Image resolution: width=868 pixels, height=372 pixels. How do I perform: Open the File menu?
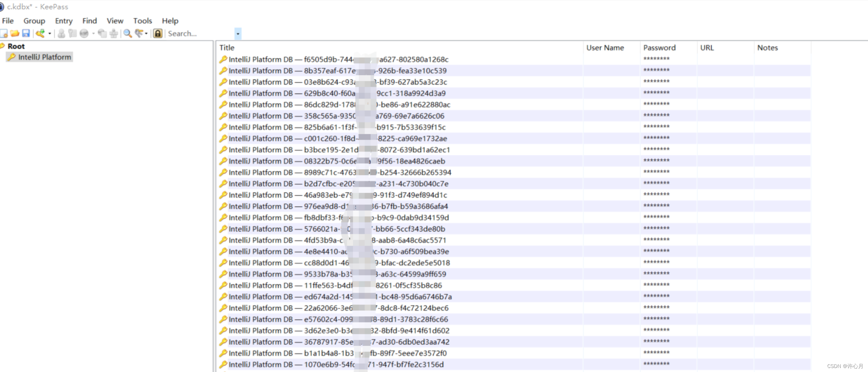click(x=8, y=21)
